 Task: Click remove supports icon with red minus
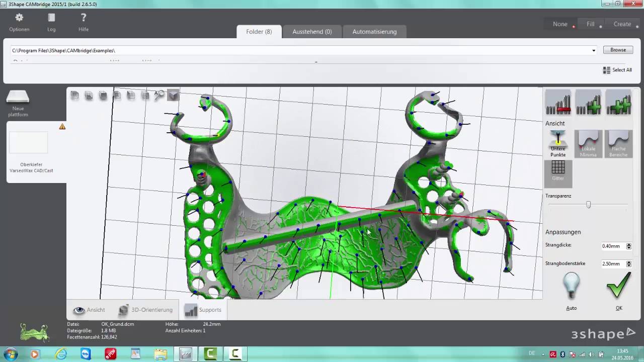pyautogui.click(x=558, y=103)
